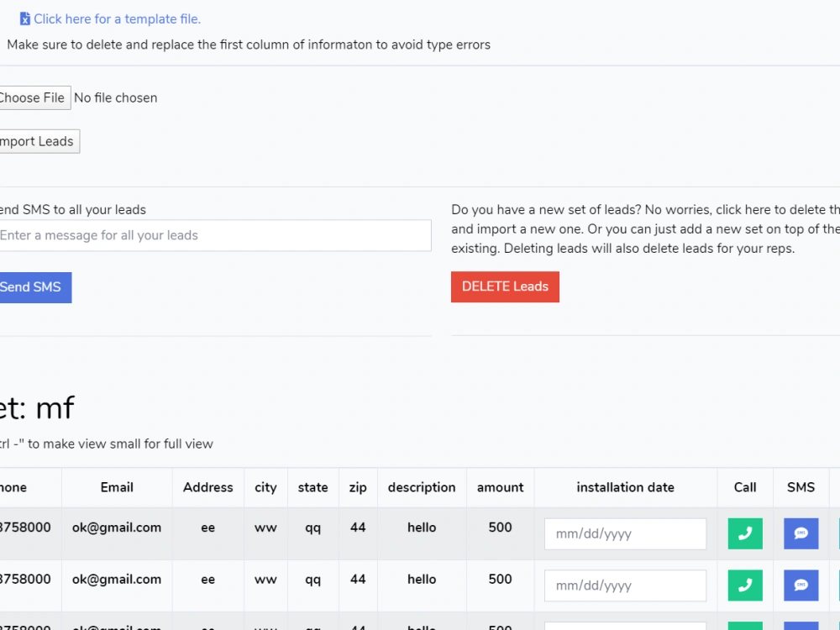Screen dimensions: 840x630
Task: Click the spreadsheet icon beside template link
Action: 25,19
